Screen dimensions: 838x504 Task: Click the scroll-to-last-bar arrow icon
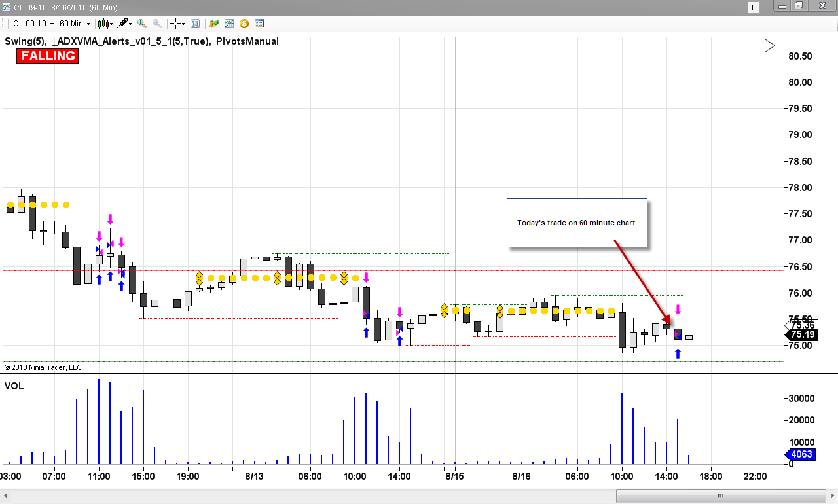coord(771,46)
